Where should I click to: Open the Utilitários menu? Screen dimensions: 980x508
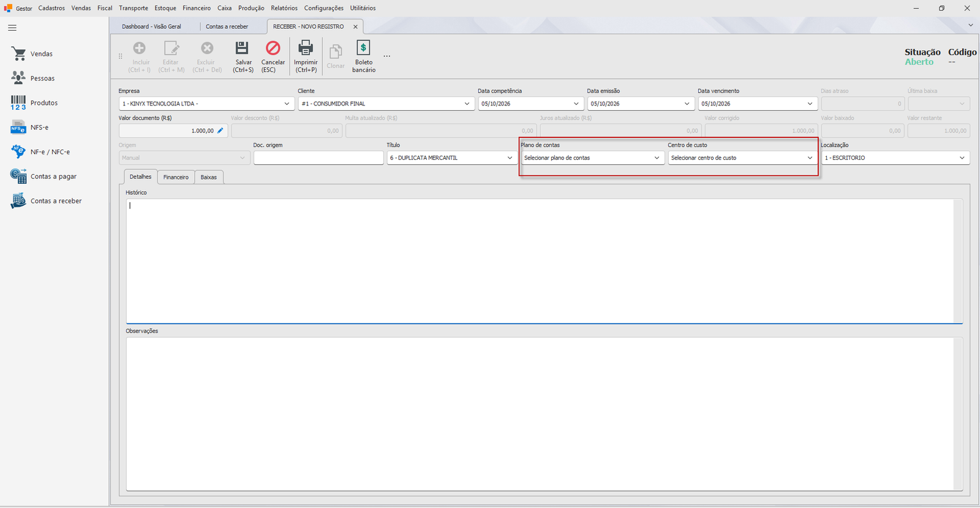[x=363, y=8]
